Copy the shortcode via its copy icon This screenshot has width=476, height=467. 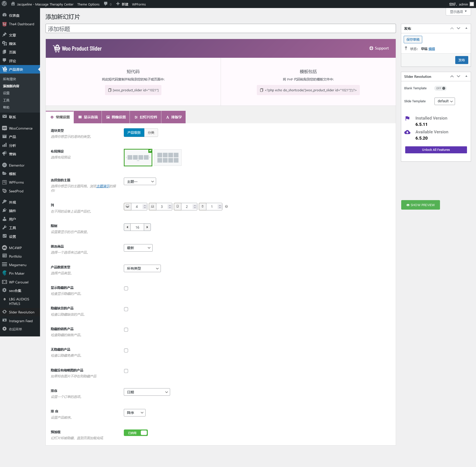110,90
